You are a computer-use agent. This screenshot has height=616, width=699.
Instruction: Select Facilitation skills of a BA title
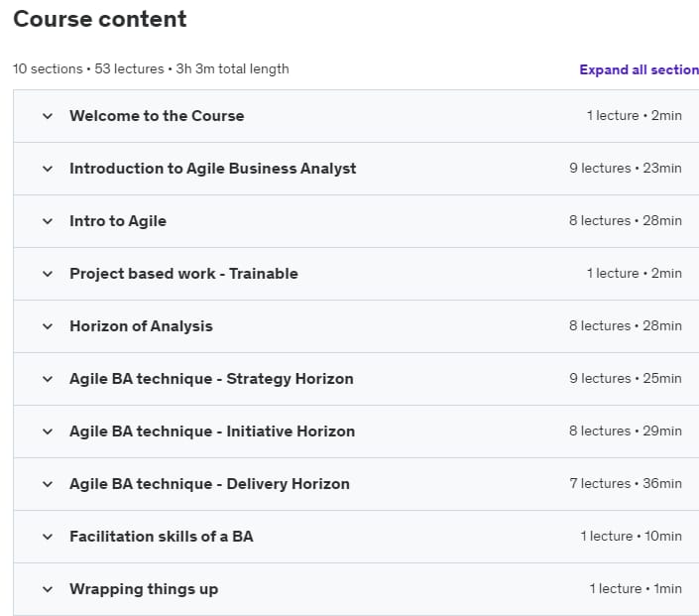pyautogui.click(x=162, y=537)
